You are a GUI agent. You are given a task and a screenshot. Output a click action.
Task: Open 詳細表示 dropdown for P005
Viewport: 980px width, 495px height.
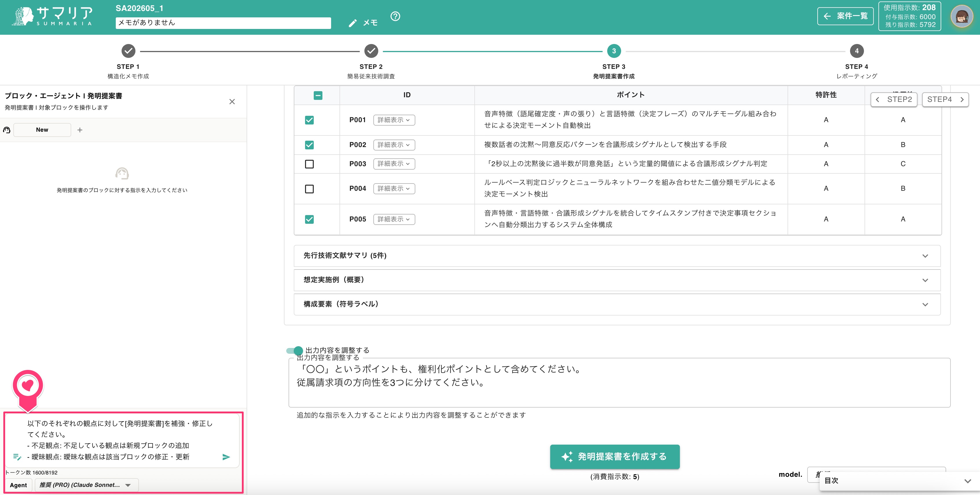(394, 219)
